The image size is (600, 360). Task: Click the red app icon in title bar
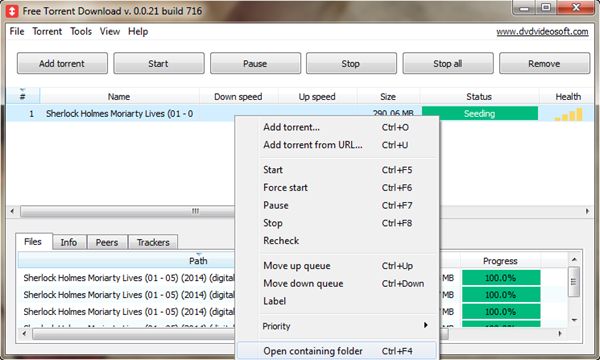(x=12, y=11)
